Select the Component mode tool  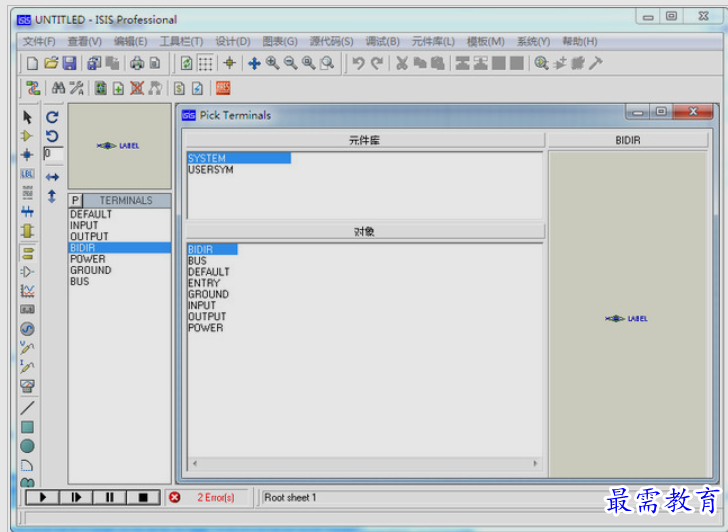coord(27,136)
